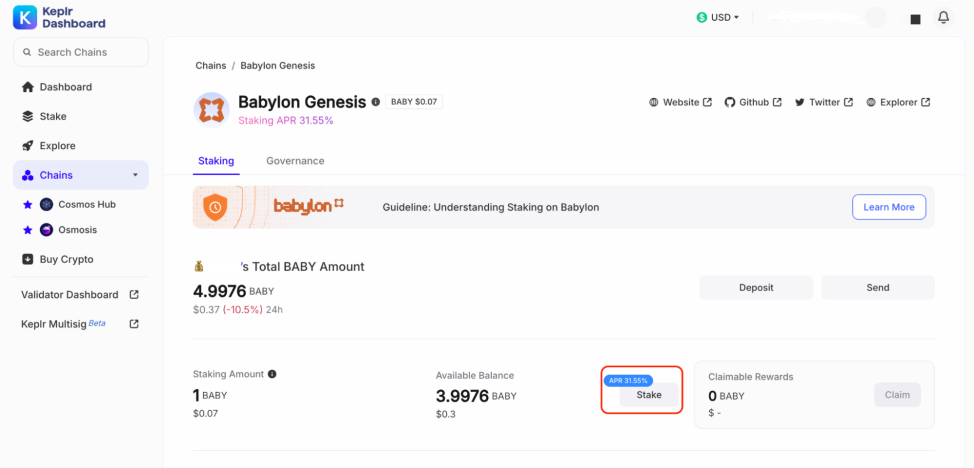This screenshot has width=974, height=468.
Task: Open the Github repository link
Action: pos(753,102)
